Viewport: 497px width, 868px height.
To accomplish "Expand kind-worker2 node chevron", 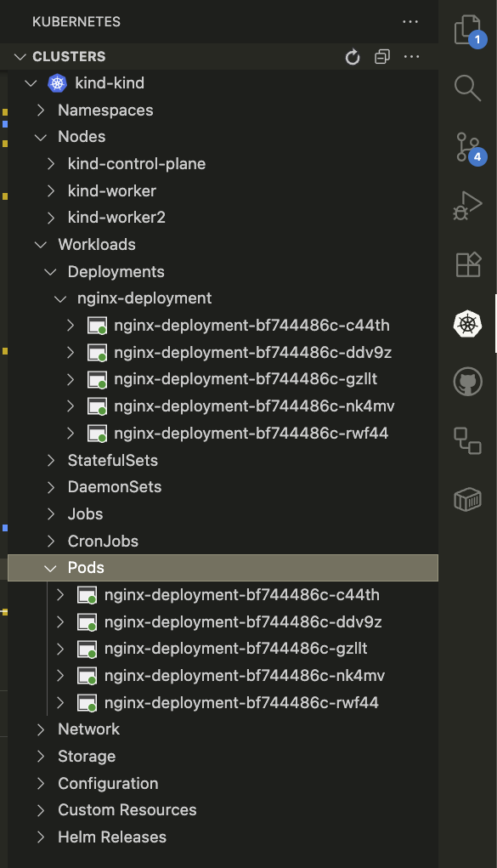I will click(x=51, y=218).
